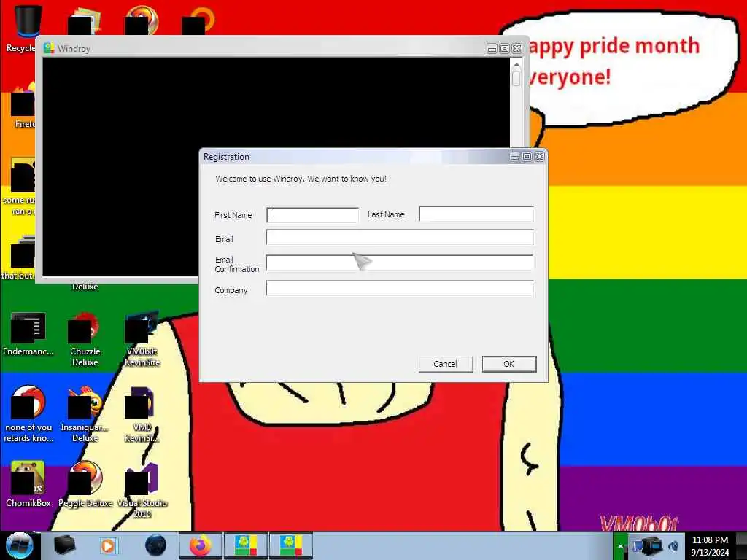Select the Insaniquarium Deluxe desktop icon

pos(85,414)
